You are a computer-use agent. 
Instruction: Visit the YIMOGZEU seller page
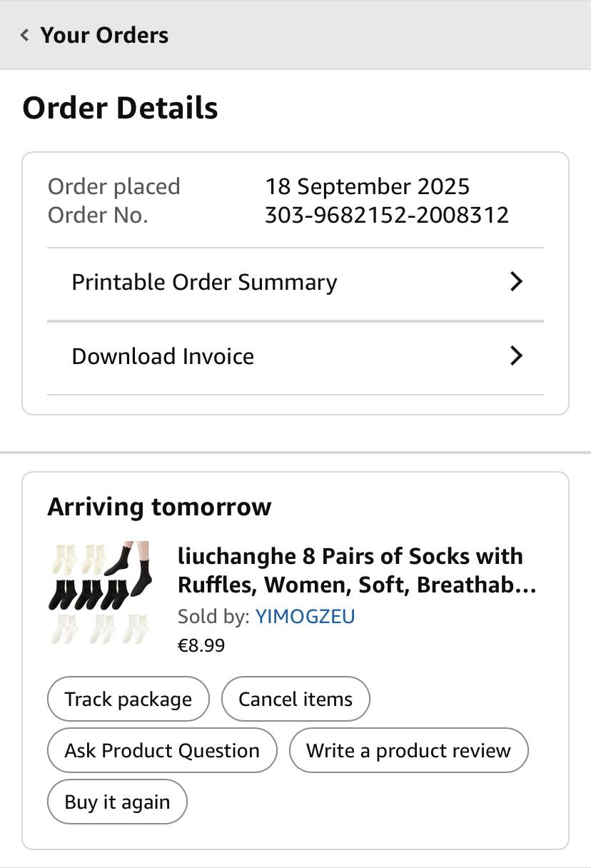[305, 616]
